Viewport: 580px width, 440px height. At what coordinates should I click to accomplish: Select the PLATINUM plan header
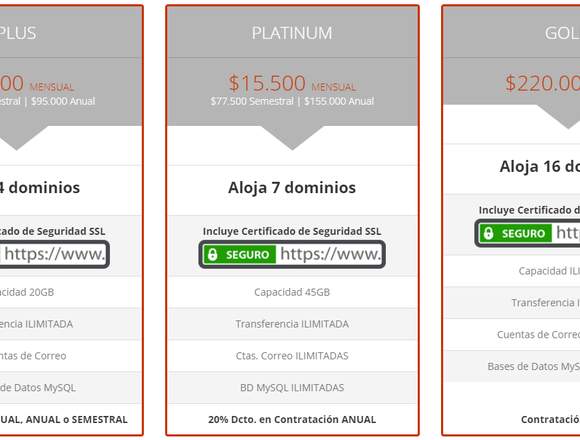click(292, 33)
